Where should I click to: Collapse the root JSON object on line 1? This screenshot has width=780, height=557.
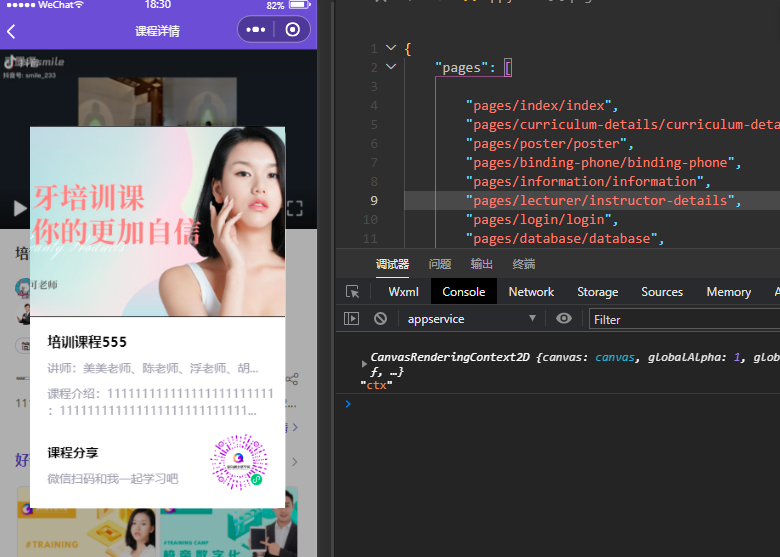(391, 48)
